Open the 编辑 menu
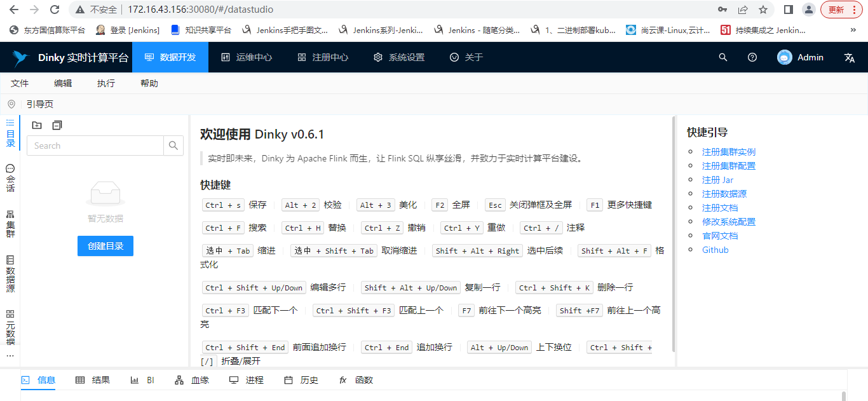The width and height of the screenshot is (868, 401). (63, 83)
